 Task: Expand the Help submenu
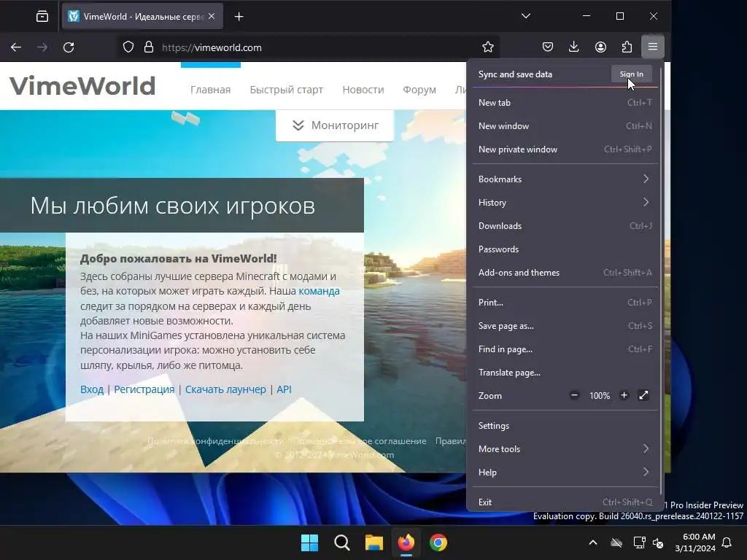(565, 472)
